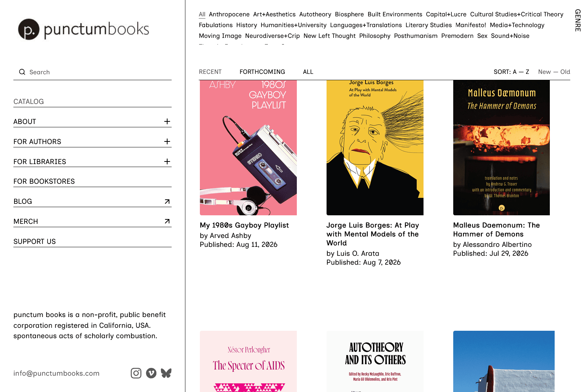Click author text by Alessandro Albertino
The image size is (584, 392).
click(492, 245)
